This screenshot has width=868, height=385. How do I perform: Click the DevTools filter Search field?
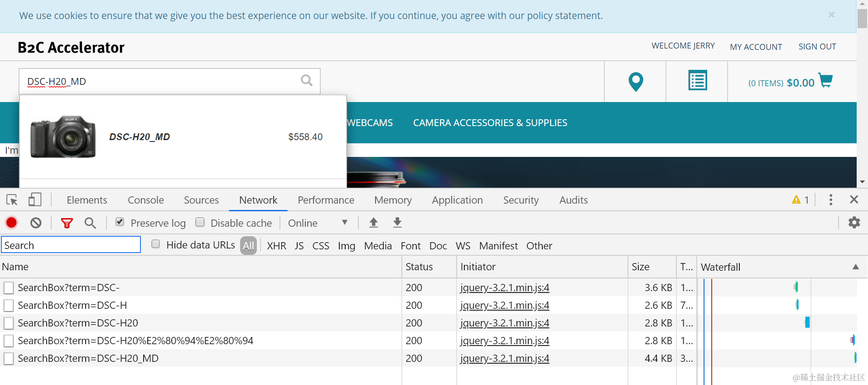71,245
